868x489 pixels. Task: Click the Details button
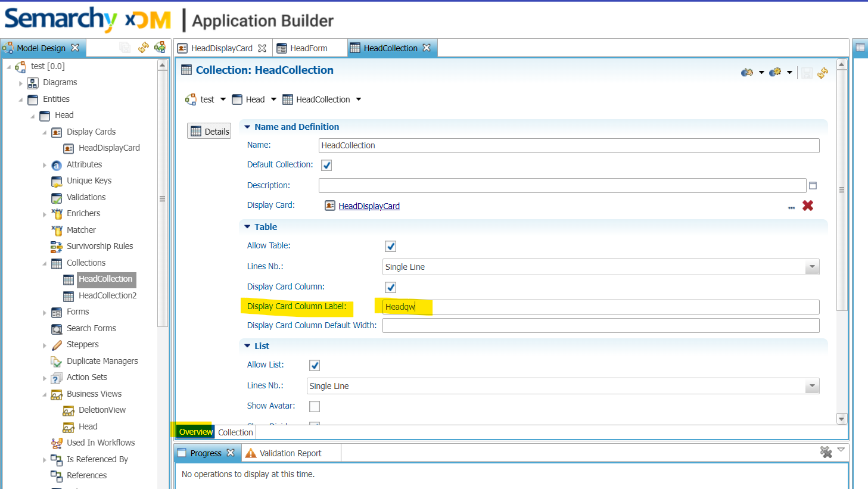(210, 132)
